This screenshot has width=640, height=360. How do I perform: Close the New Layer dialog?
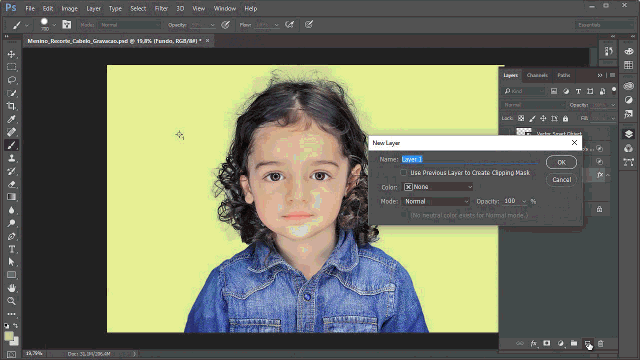[574, 142]
